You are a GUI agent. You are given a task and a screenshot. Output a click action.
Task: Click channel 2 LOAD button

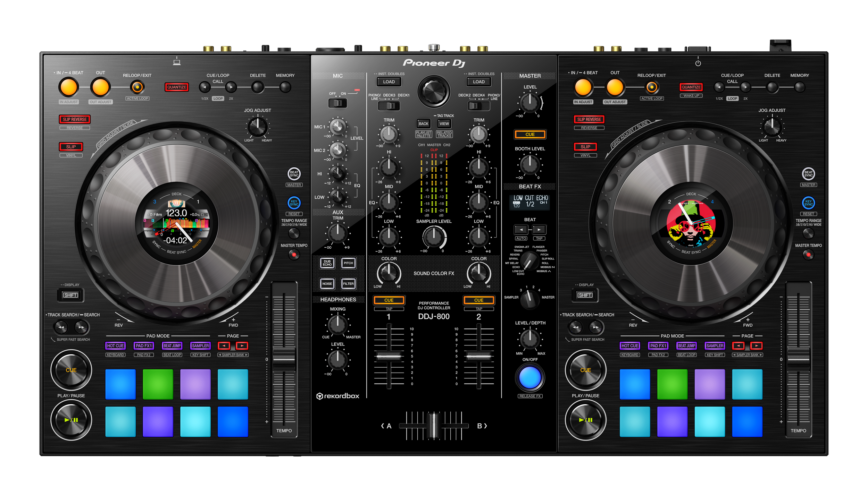coord(479,82)
